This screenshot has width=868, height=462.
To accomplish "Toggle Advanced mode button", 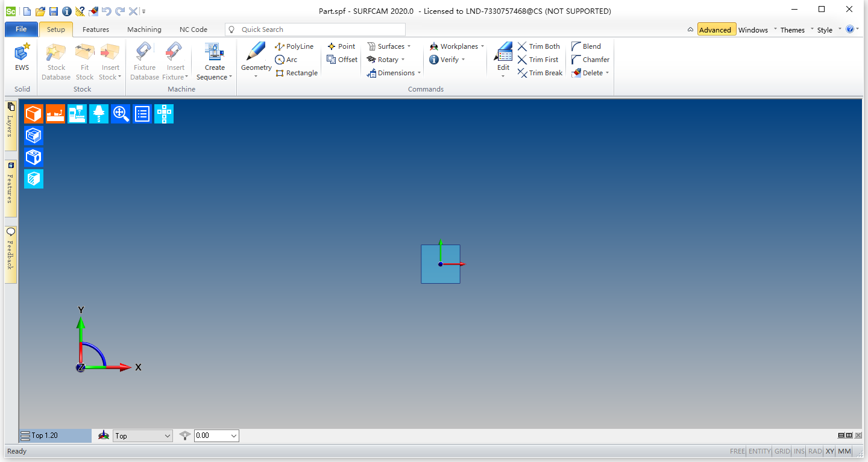I will click(x=717, y=30).
